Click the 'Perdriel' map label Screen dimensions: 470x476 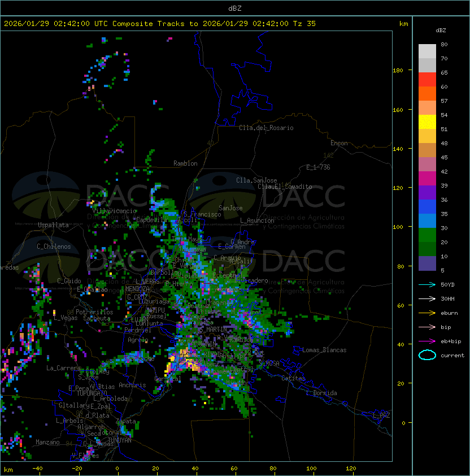click(138, 330)
